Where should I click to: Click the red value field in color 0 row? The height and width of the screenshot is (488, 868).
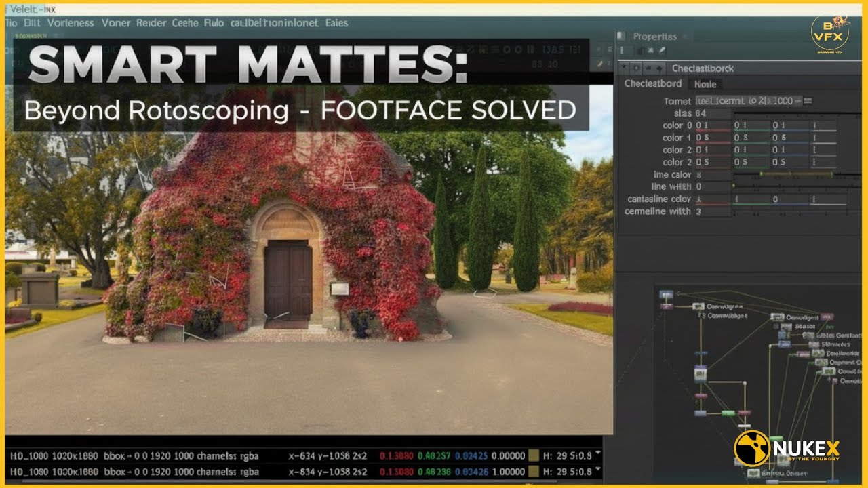(713, 125)
